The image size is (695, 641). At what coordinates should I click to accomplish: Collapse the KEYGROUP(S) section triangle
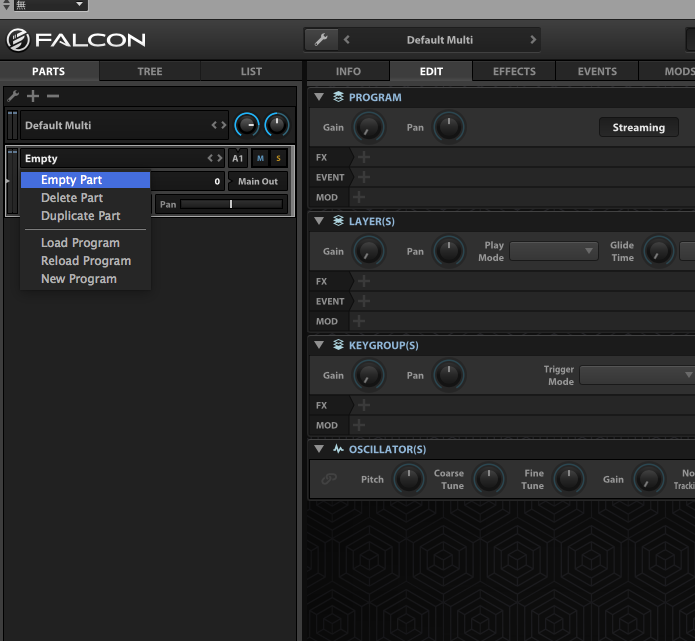coord(319,345)
